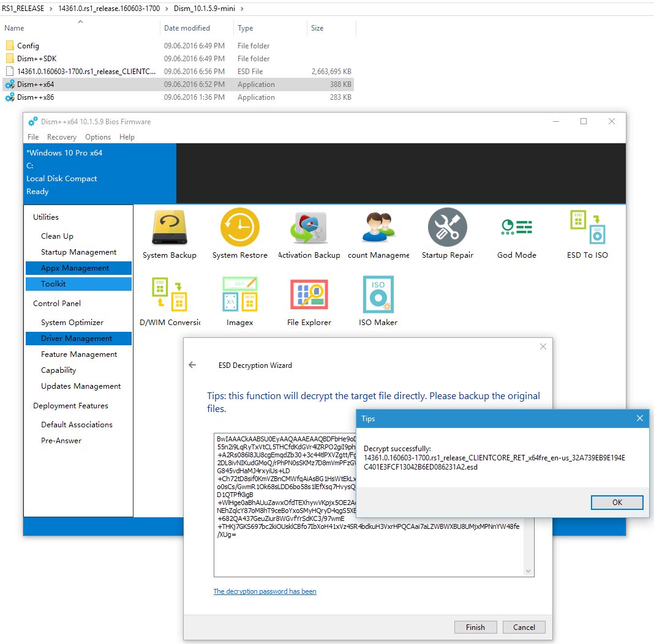Select the Config folder icon in Explorer

[10, 45]
